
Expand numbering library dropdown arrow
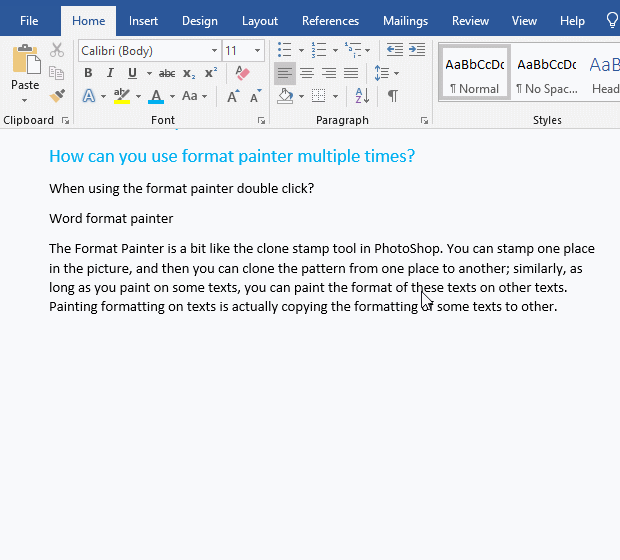pos(335,51)
